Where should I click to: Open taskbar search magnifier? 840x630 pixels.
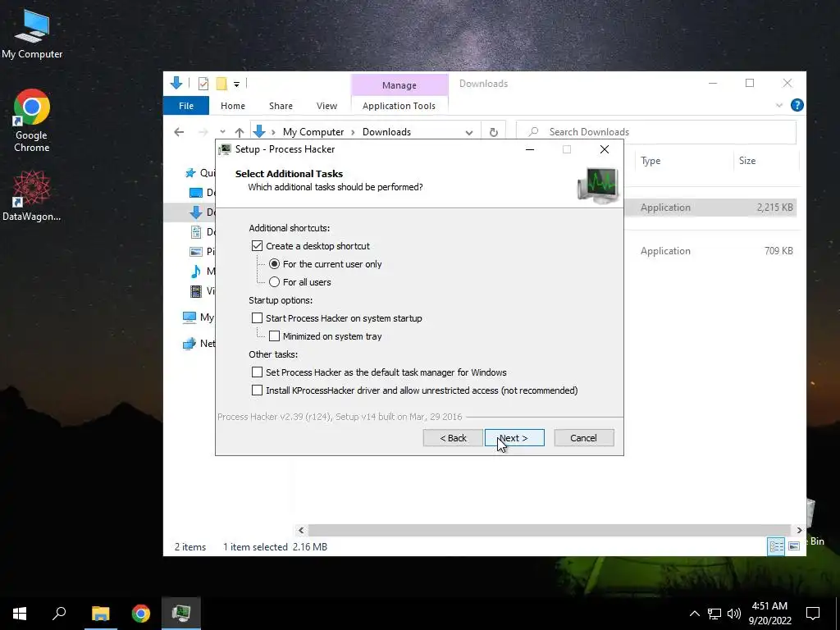[59, 613]
